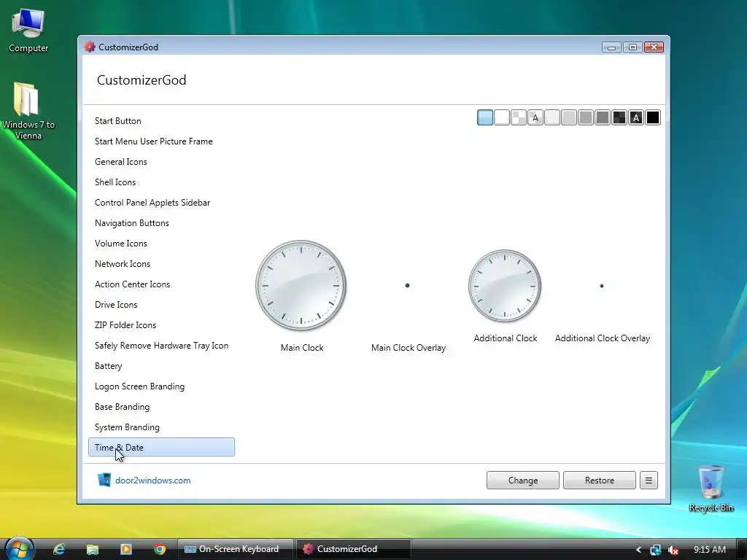Image resolution: width=747 pixels, height=560 pixels.
Task: Open the Recycle Bin desktop icon
Action: coord(711,489)
